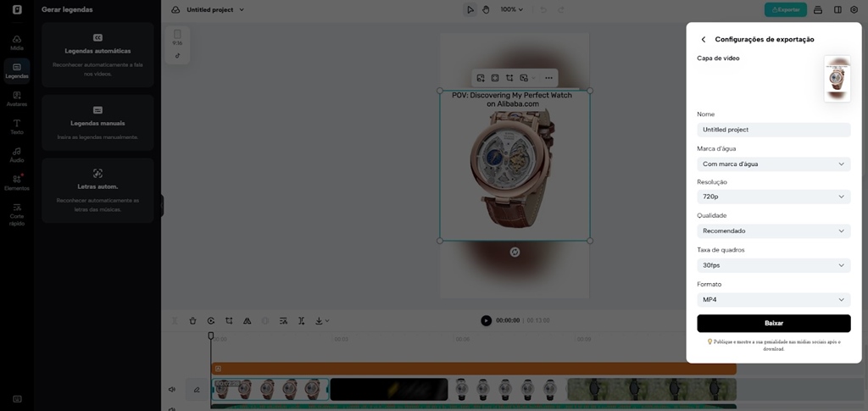868x411 pixels.
Task: Select the hand pan tool
Action: click(x=486, y=9)
